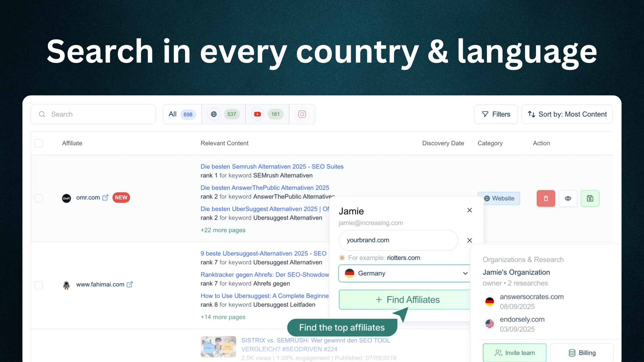The width and height of the screenshot is (644, 362).
Task: Click the NEW badge next to omr.com
Action: (x=121, y=198)
